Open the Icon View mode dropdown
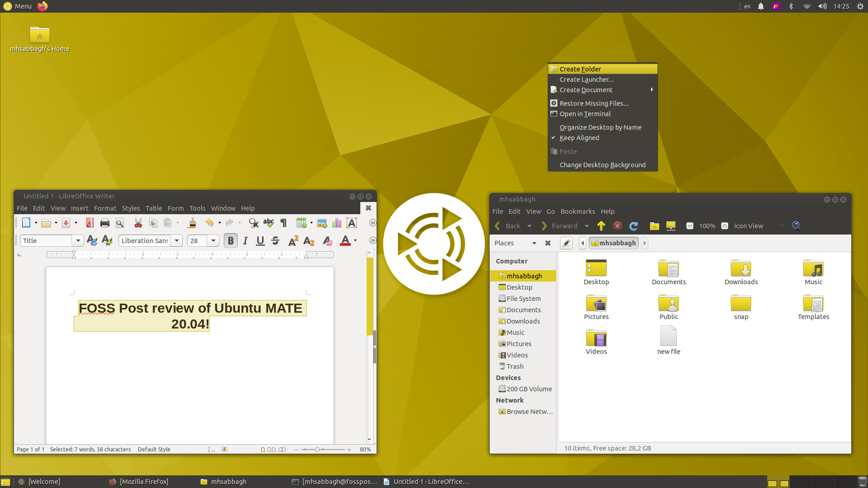 coord(759,226)
